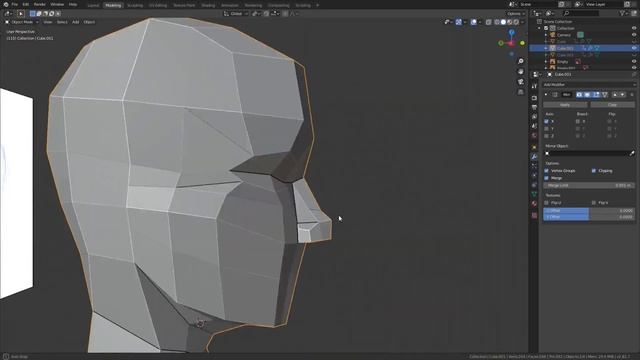640x360 pixels.
Task: Toggle viewport overlays icon
Action: pyautogui.click(x=473, y=22)
